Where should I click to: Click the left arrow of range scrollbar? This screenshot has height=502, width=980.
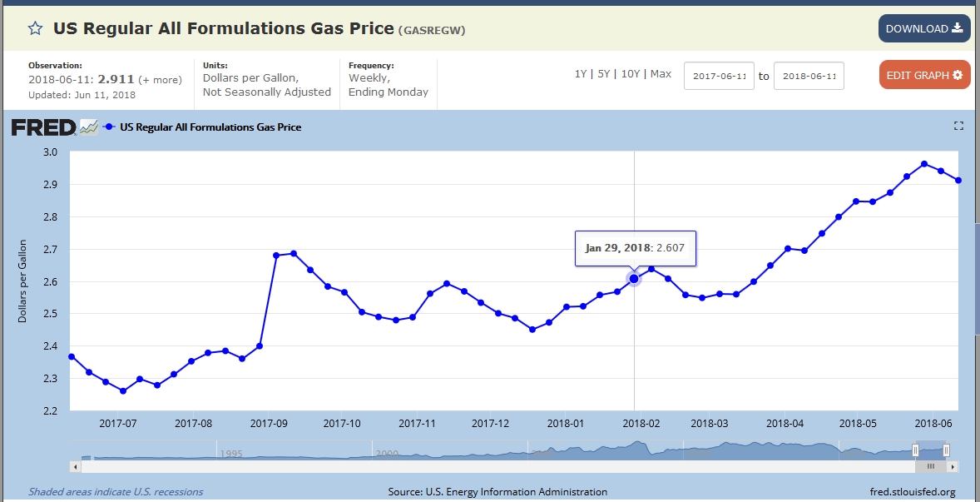click(76, 467)
